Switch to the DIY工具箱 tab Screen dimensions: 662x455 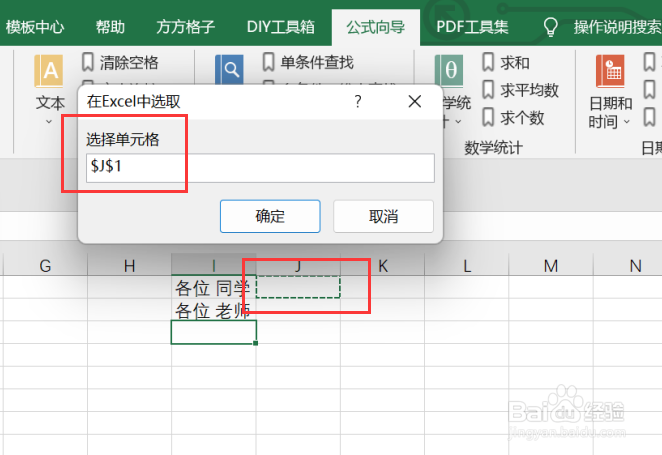pos(281,27)
